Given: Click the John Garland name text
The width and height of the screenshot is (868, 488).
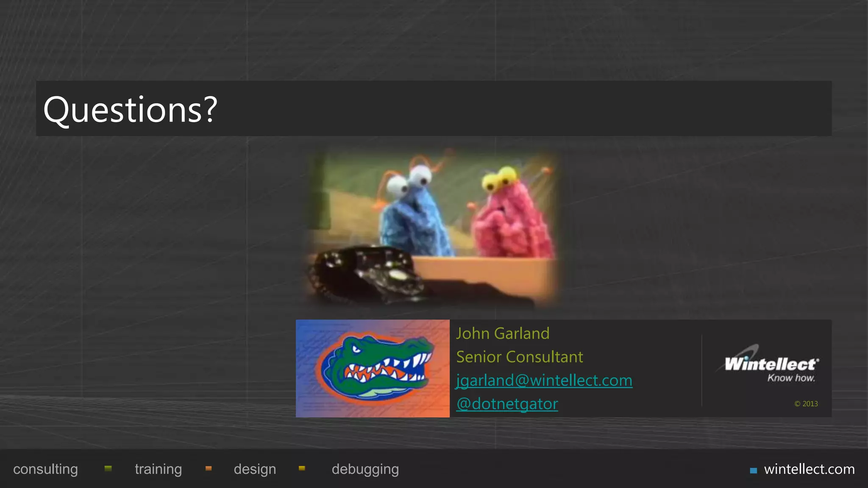Looking at the screenshot, I should click(x=503, y=333).
